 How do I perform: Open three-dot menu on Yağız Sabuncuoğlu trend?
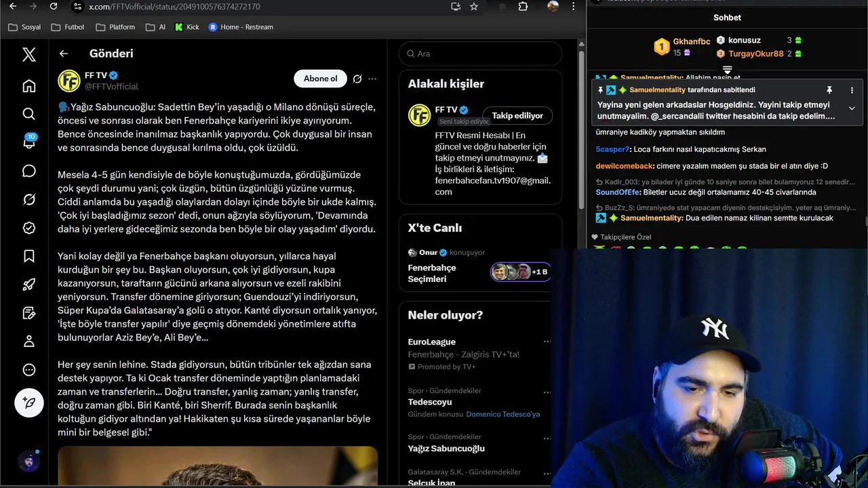547,437
